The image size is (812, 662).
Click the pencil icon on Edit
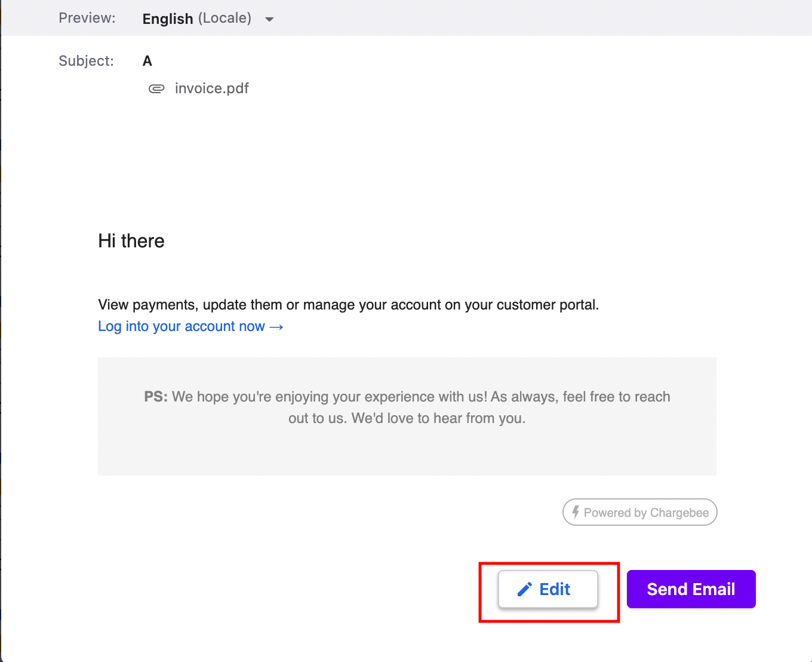[524, 590]
